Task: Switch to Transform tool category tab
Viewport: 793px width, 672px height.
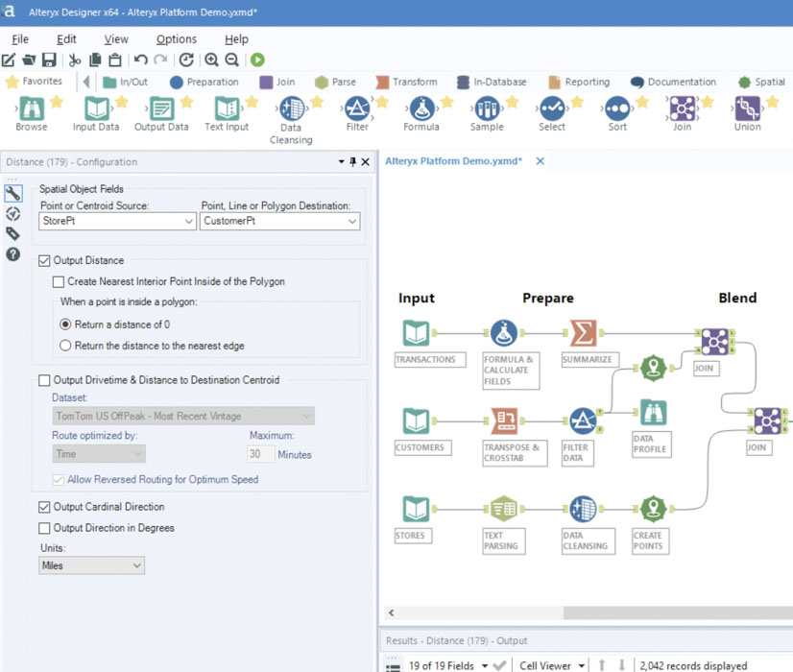Action: point(408,82)
